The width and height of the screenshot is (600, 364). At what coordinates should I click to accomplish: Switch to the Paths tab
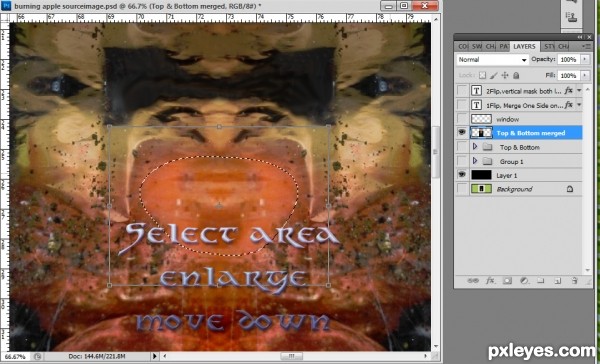pos(503,46)
